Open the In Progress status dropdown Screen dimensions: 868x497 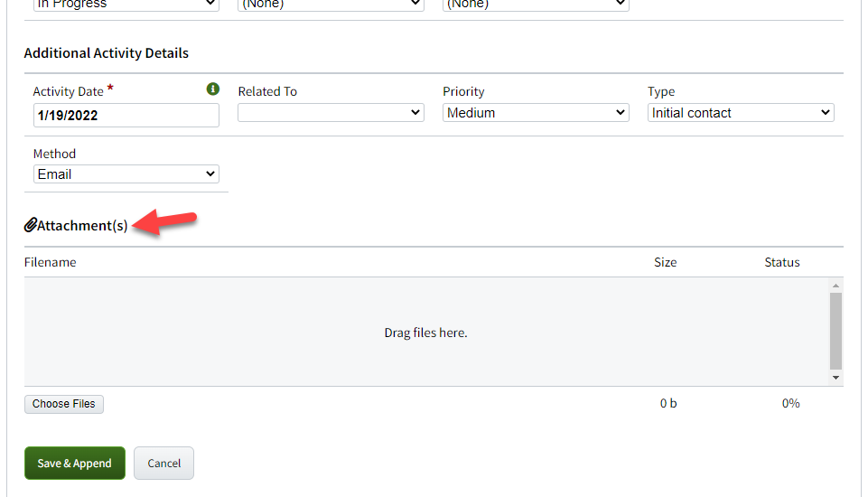click(126, 5)
